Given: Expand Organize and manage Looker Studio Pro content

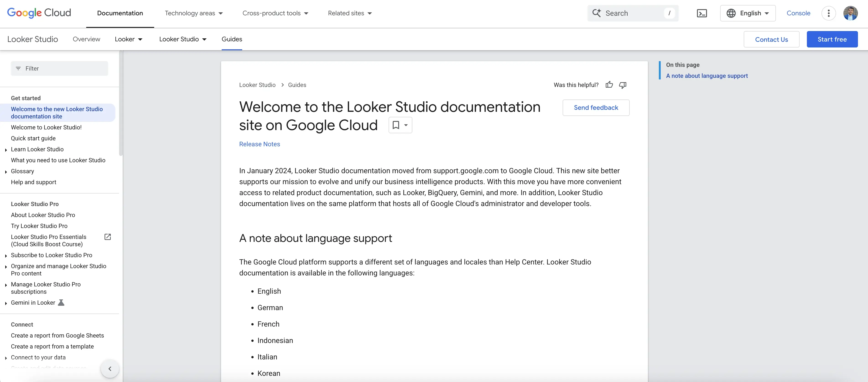Looking at the screenshot, I should click(6, 267).
